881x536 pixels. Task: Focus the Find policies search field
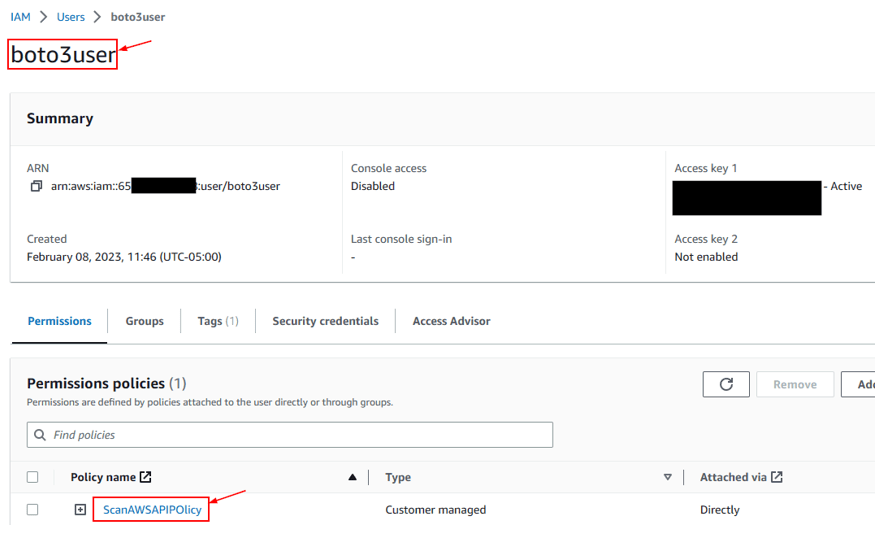300,435
